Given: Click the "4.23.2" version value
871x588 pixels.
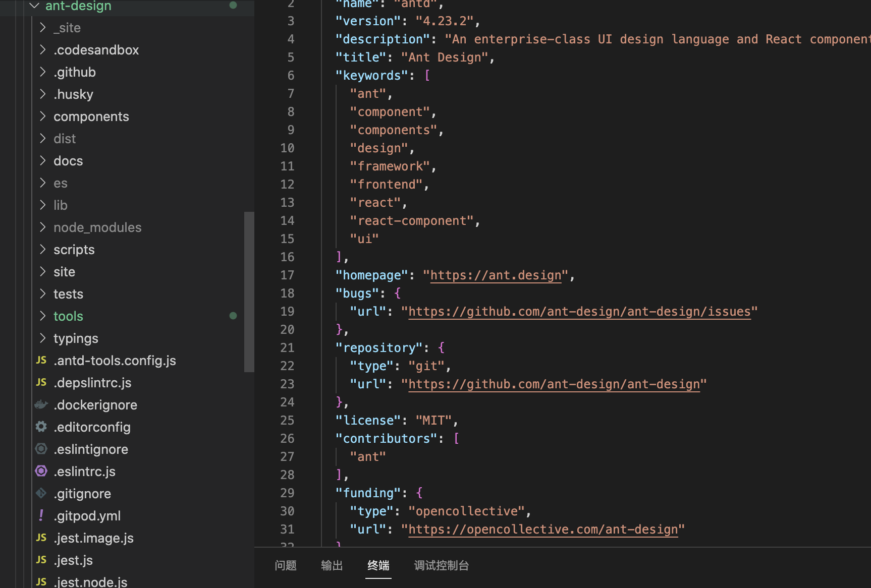Looking at the screenshot, I should point(445,21).
